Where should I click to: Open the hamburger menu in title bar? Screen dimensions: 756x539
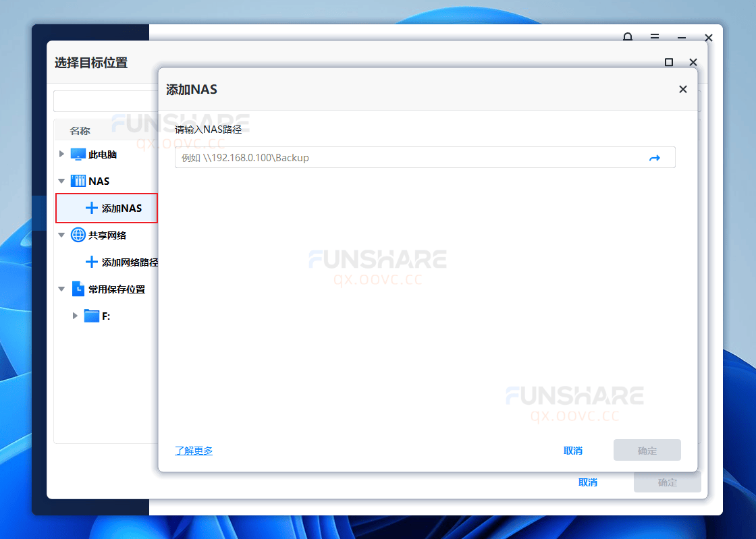655,38
